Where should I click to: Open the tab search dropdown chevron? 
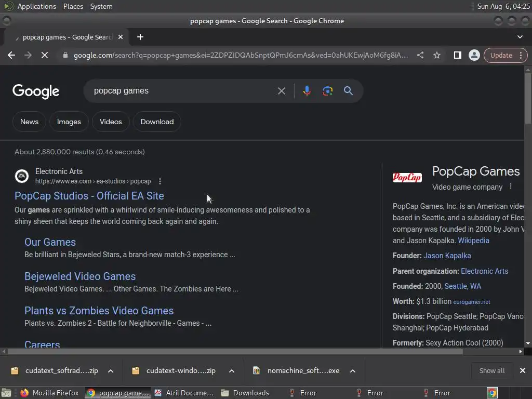point(520,37)
